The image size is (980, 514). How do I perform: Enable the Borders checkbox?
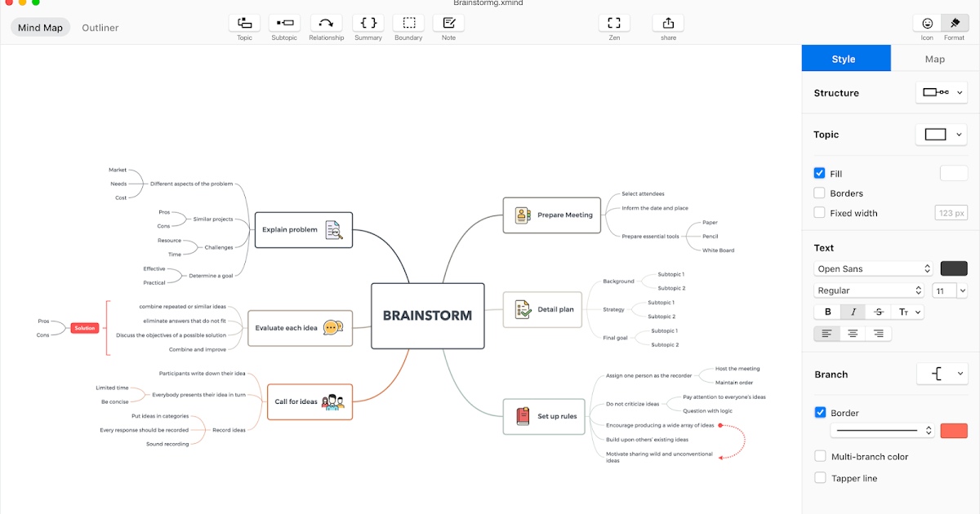coord(819,193)
